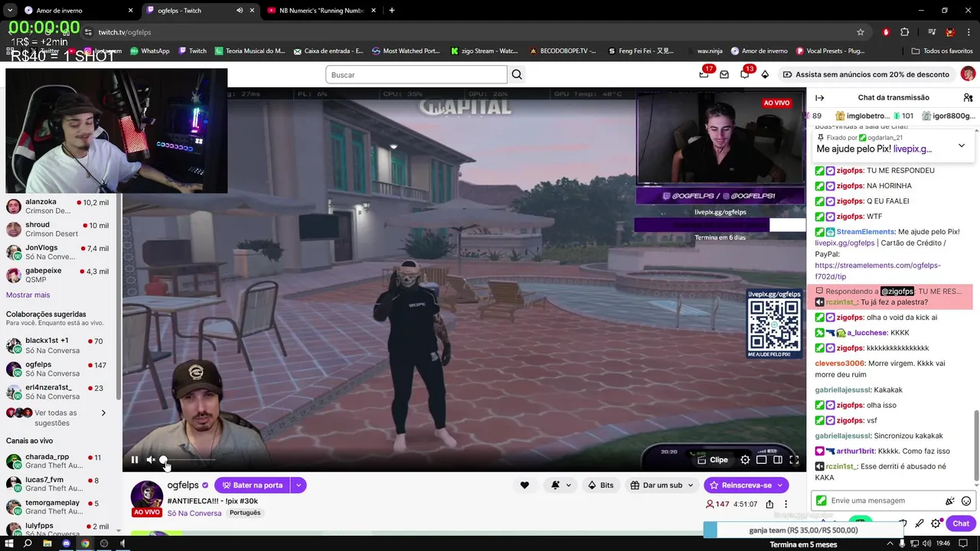This screenshot has height=551, width=980.
Task: Collapse the chat panel arrow icon
Action: pos(819,97)
